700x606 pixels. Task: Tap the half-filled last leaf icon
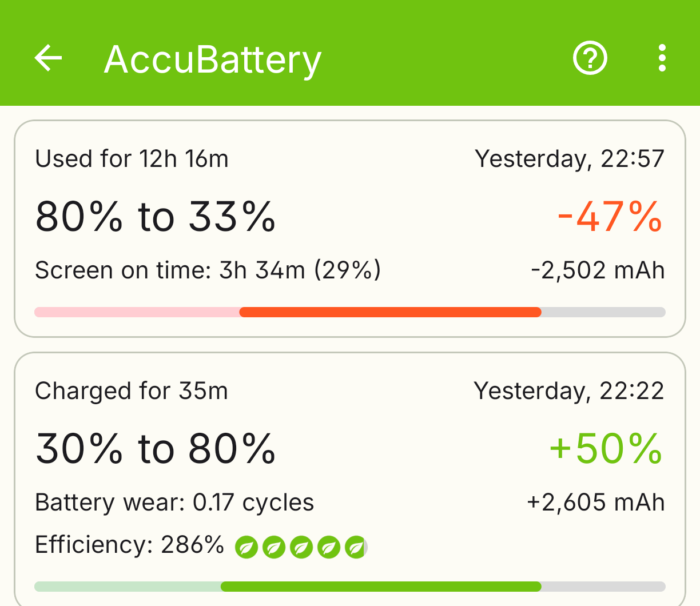[x=356, y=547]
